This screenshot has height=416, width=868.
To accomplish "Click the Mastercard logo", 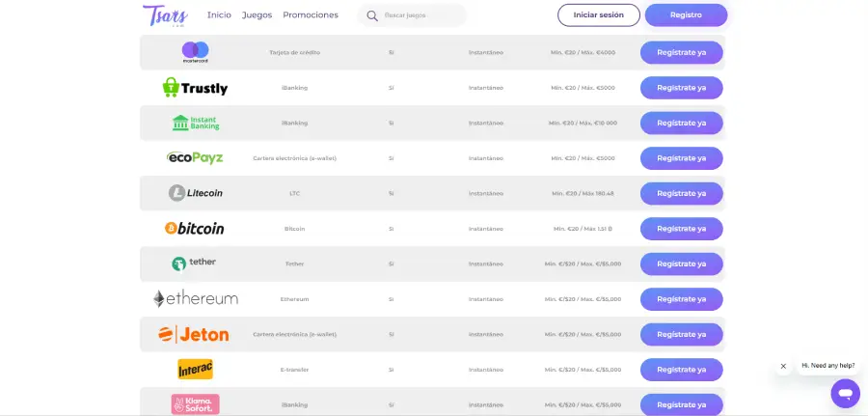I will click(x=196, y=53).
